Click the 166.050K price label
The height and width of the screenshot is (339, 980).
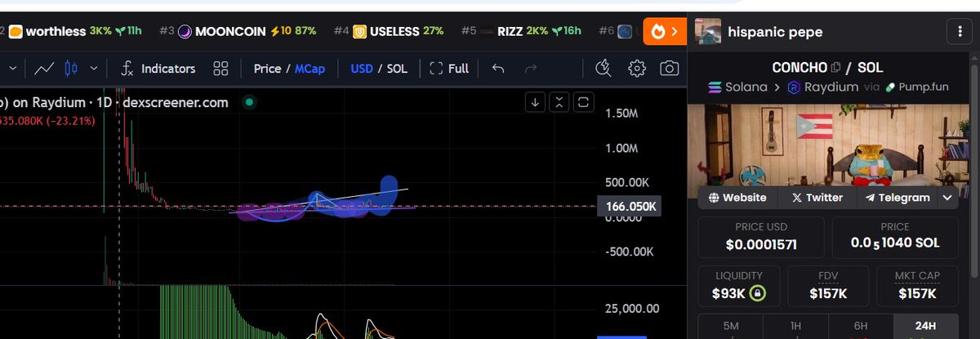pos(632,207)
